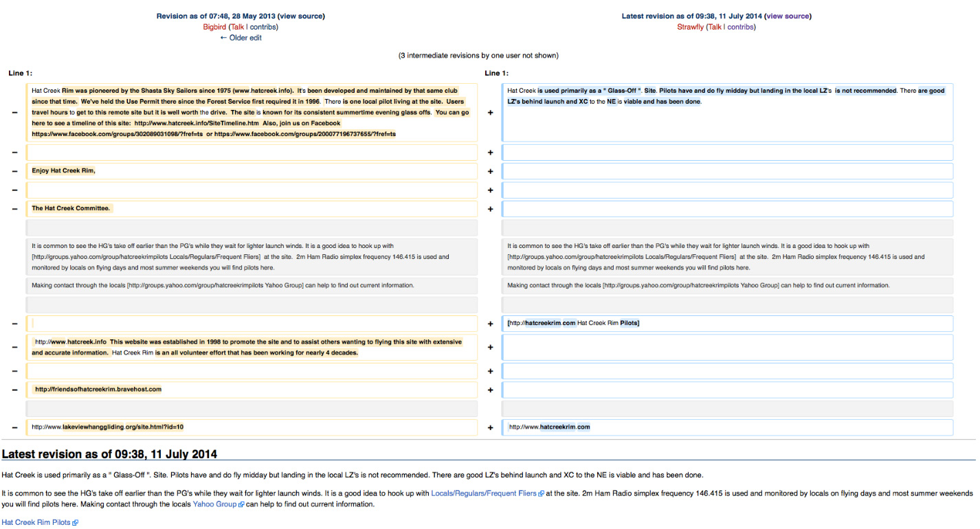The height and width of the screenshot is (529, 980).
Task: Open Bigbird's contribs page
Action: pyautogui.click(x=263, y=27)
